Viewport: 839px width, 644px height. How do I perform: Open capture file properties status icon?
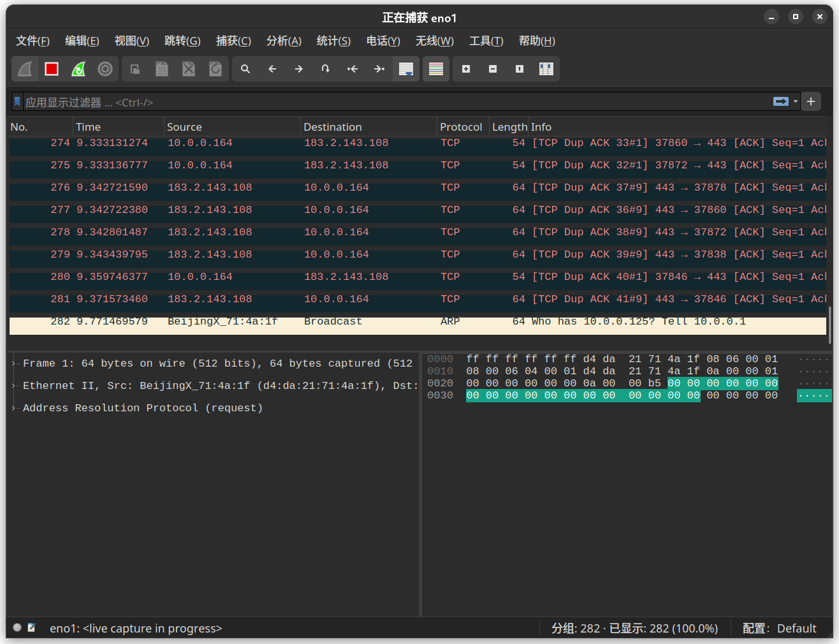pyautogui.click(x=31, y=627)
